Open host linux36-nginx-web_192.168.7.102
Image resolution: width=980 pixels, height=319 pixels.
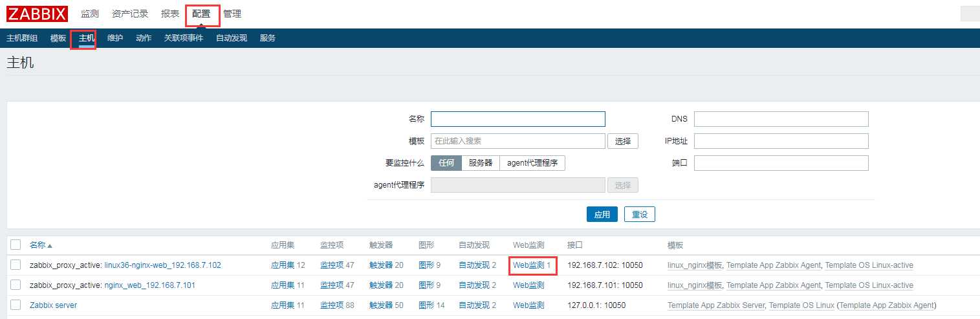(162, 265)
